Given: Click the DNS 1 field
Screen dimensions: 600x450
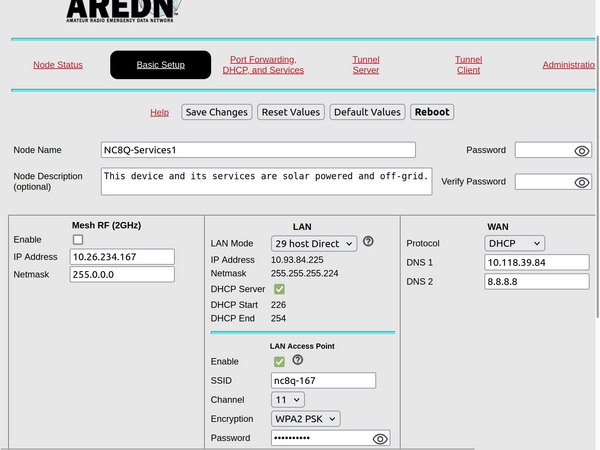Looking at the screenshot, I should tap(537, 262).
